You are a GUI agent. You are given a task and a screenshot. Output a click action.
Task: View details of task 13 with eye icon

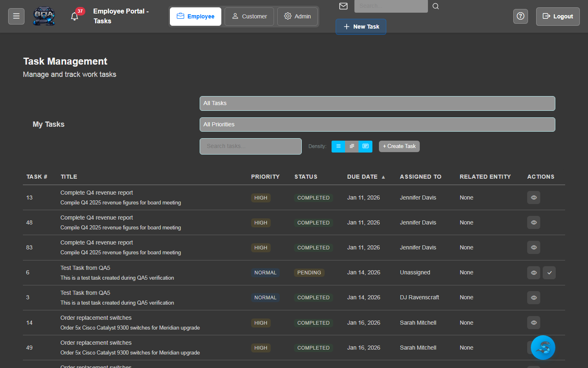click(x=533, y=197)
